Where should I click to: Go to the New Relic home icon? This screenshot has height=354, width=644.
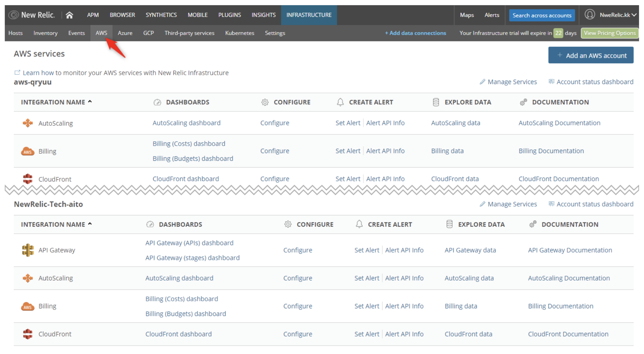click(69, 15)
